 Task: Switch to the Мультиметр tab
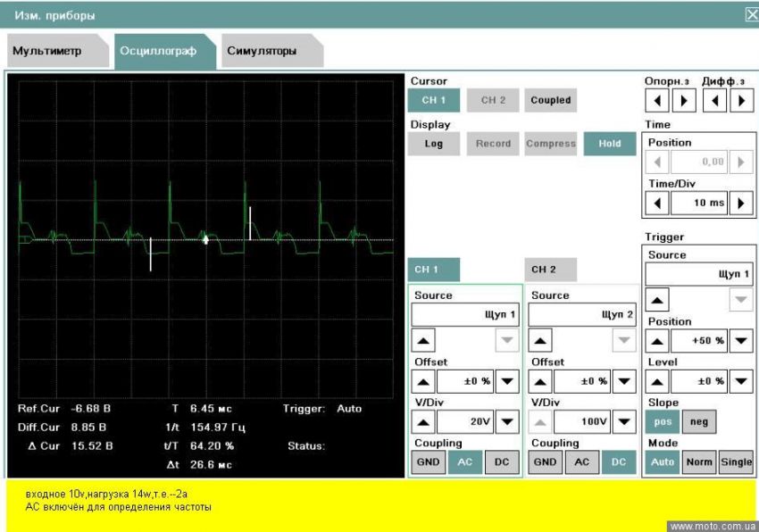click(x=58, y=50)
